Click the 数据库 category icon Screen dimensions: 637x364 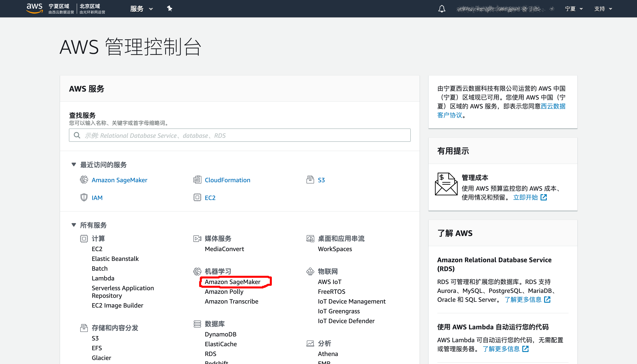[x=197, y=324]
